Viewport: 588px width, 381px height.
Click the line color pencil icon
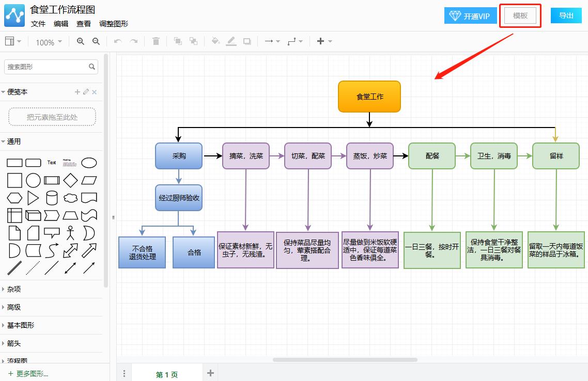[231, 41]
